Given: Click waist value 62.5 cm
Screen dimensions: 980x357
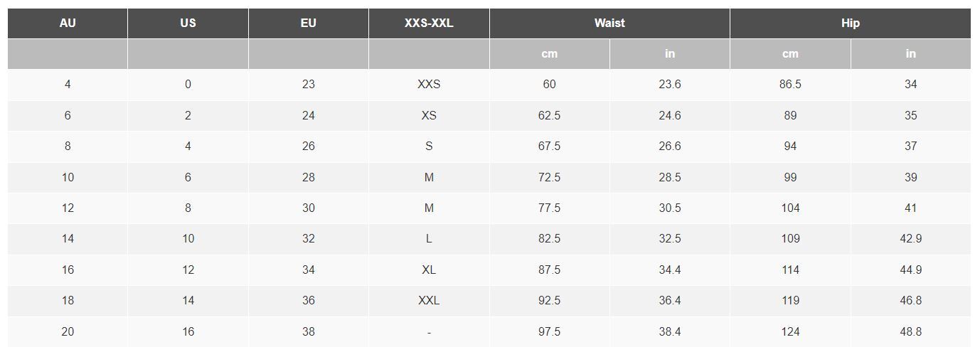Looking at the screenshot, I should point(550,116).
